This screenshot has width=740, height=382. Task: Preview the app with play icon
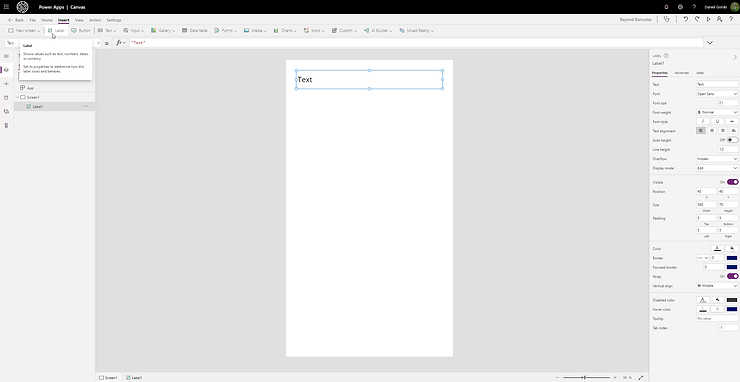(708, 19)
